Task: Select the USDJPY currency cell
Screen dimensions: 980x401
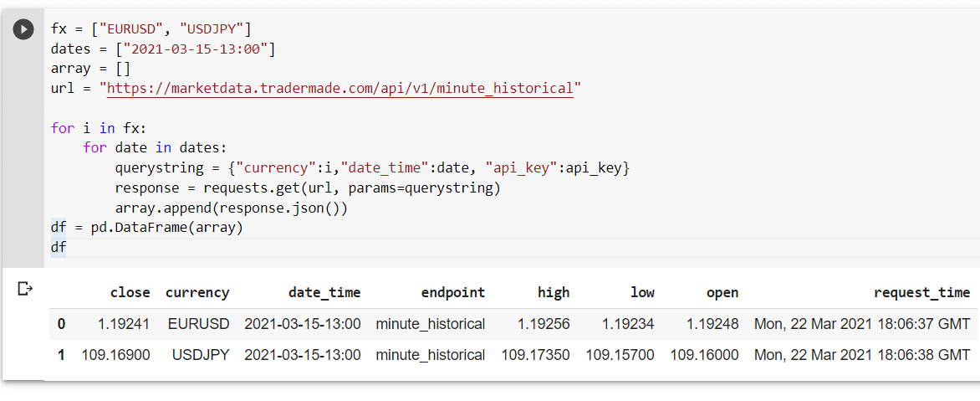Action: click(201, 355)
